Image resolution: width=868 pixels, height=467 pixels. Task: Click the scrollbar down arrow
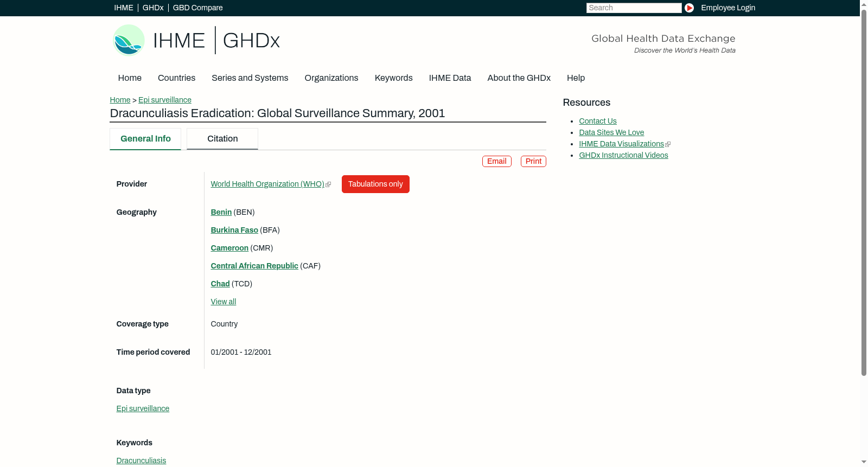click(864, 462)
